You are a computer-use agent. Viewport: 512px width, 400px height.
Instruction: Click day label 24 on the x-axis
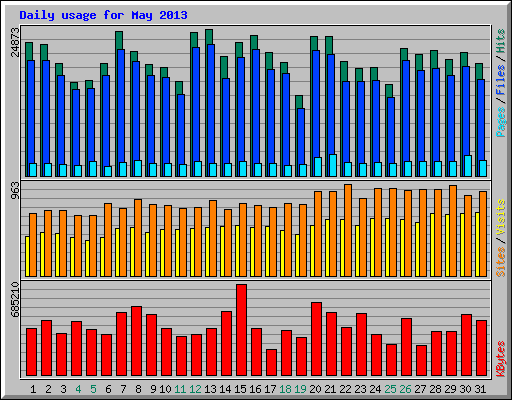(375, 389)
